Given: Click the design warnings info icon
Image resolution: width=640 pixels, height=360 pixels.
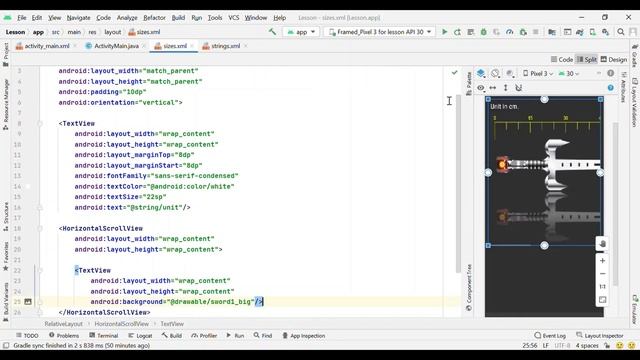Looking at the screenshot, I should click(x=611, y=73).
